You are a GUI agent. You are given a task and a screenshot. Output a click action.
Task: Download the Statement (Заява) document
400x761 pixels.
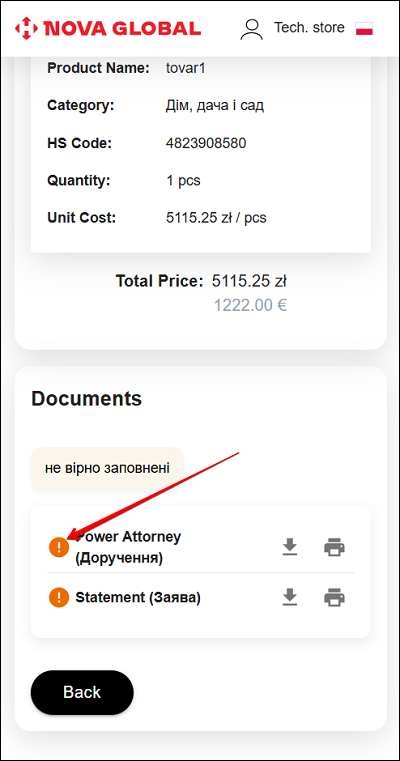point(290,597)
